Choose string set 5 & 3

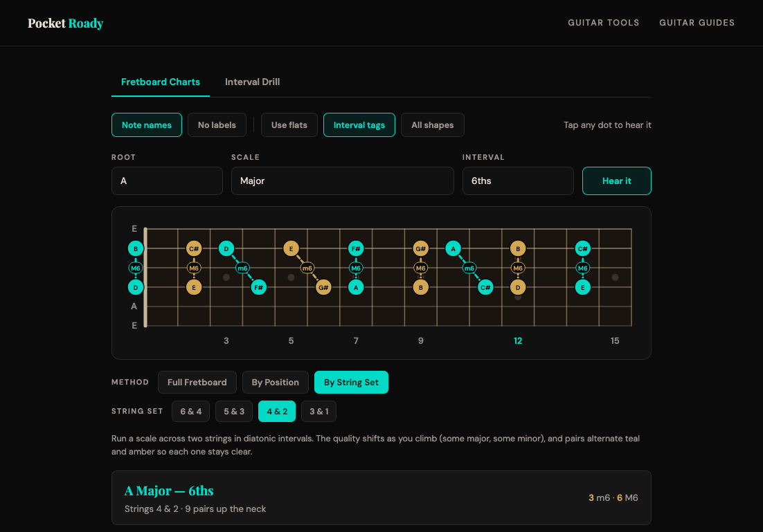pyautogui.click(x=234, y=412)
